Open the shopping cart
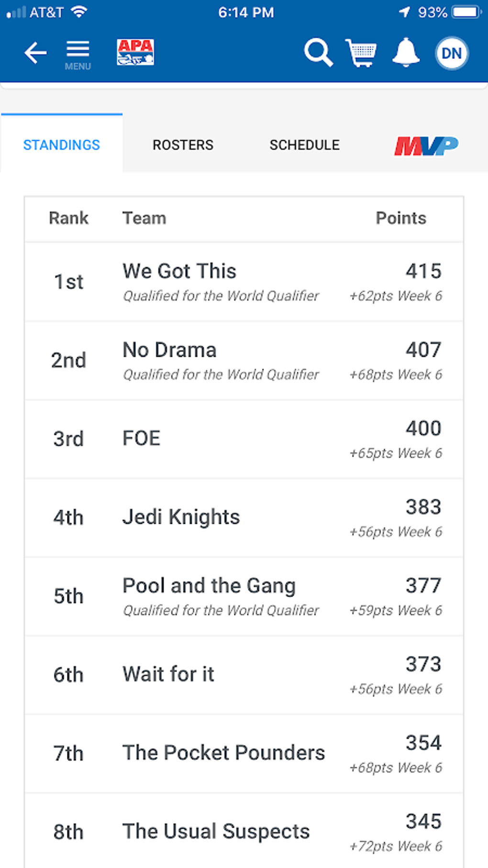Screen dimensions: 488x868 tap(361, 53)
